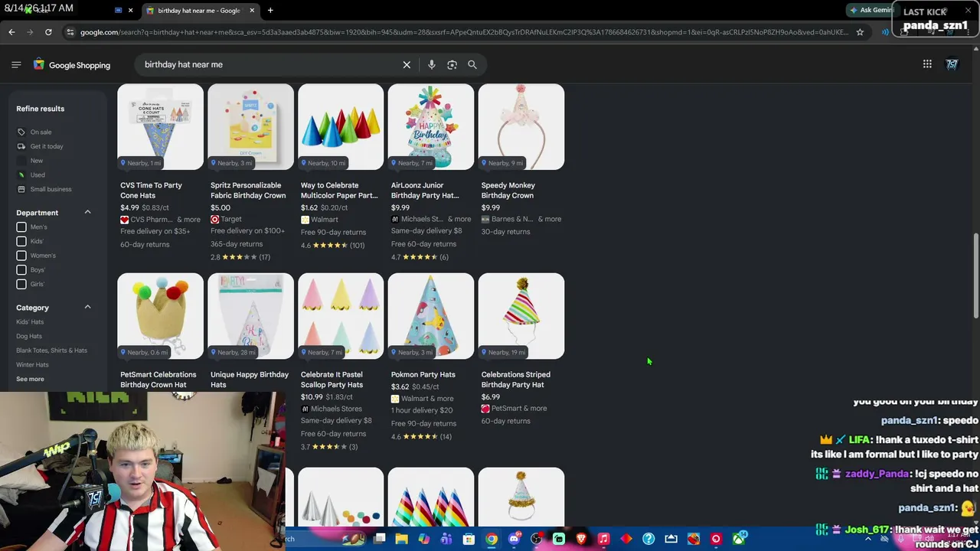Click the $10.99 price of Celebrate It hats

click(x=312, y=397)
